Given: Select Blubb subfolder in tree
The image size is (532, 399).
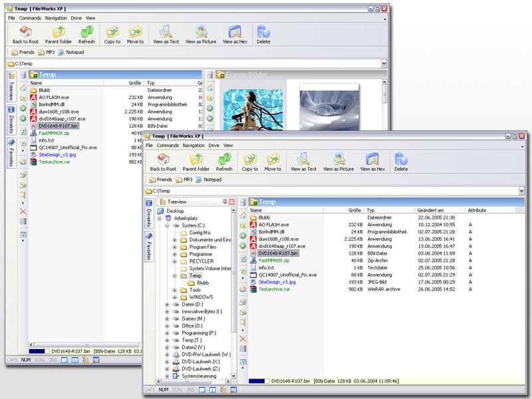Looking at the screenshot, I should 203,283.
